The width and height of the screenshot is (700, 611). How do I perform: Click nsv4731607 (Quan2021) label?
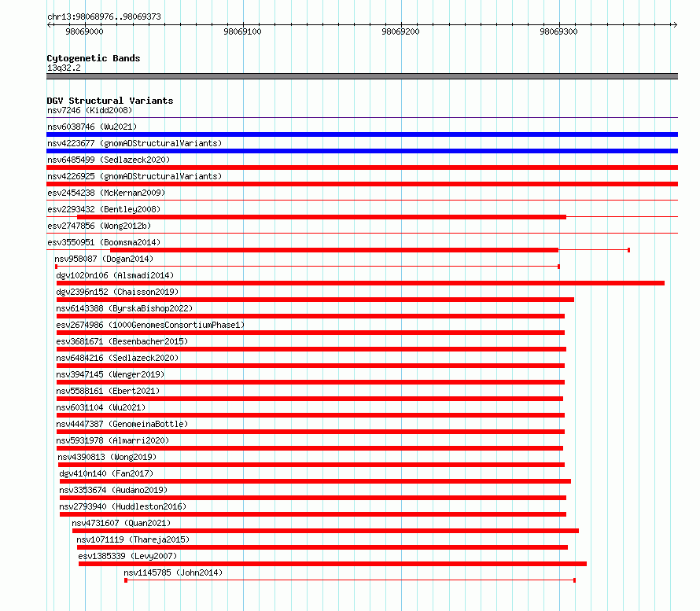121,523
